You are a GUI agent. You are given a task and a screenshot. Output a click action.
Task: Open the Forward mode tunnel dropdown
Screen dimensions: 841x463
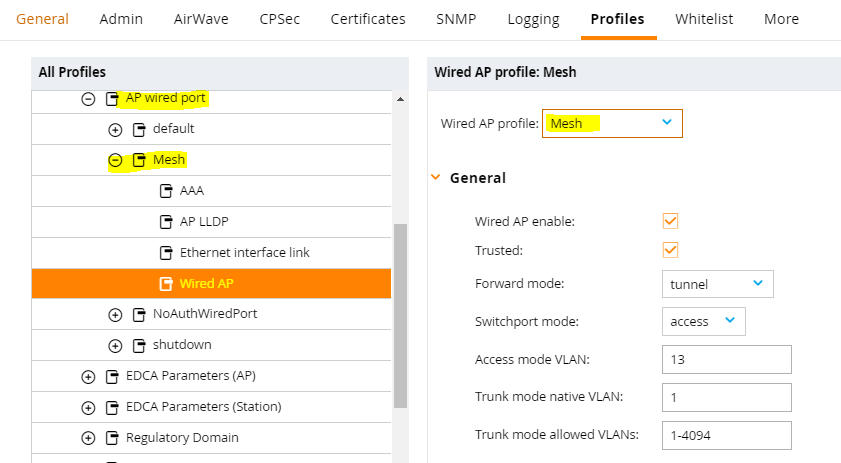[x=718, y=284]
